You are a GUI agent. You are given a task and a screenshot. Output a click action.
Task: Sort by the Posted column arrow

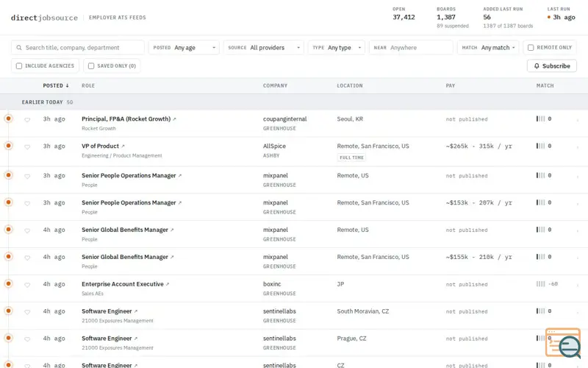click(67, 85)
